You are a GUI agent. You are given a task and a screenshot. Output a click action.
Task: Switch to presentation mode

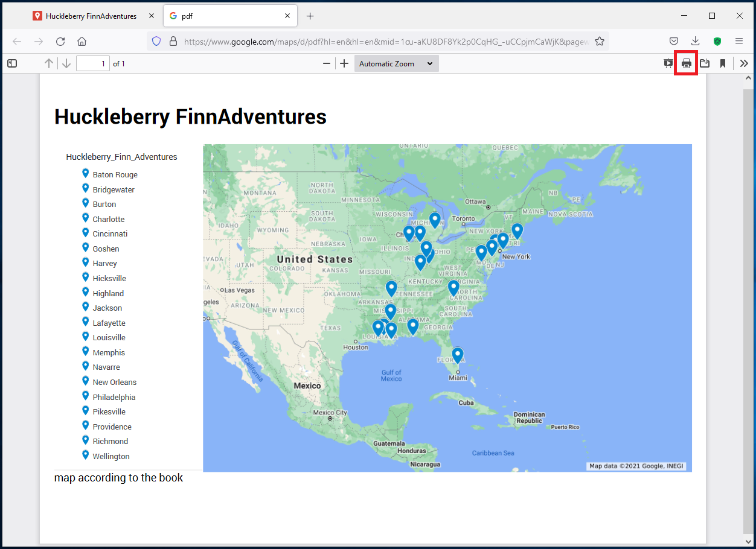point(668,63)
